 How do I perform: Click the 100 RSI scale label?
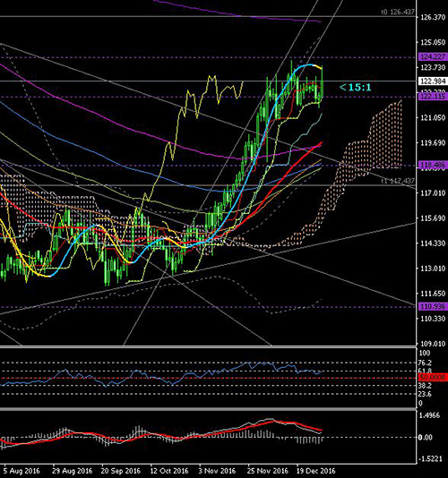click(425, 353)
